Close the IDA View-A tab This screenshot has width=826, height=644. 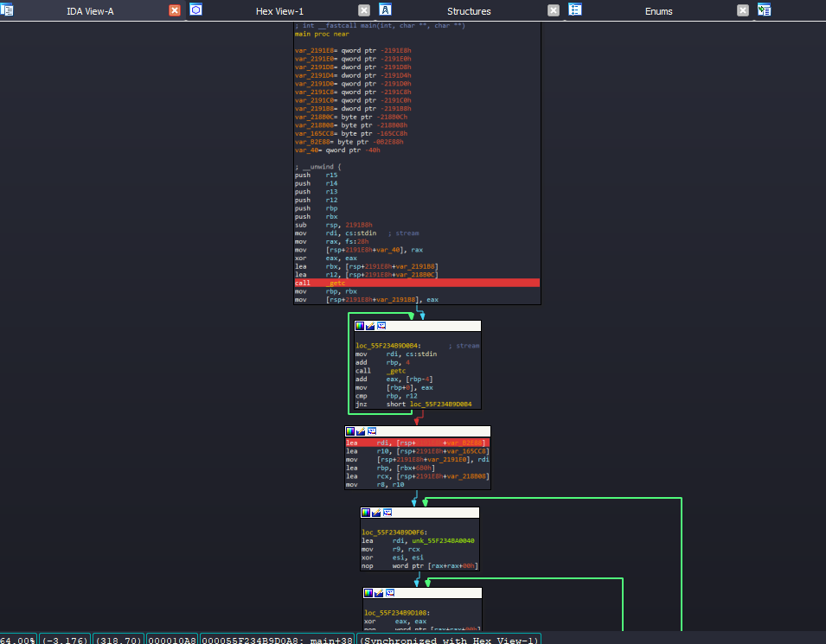tap(175, 10)
